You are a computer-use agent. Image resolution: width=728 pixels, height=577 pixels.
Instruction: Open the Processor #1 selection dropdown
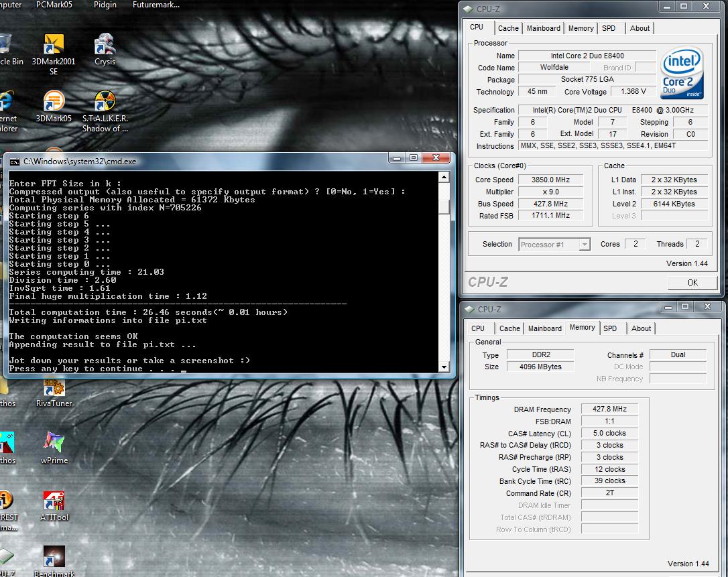554,244
